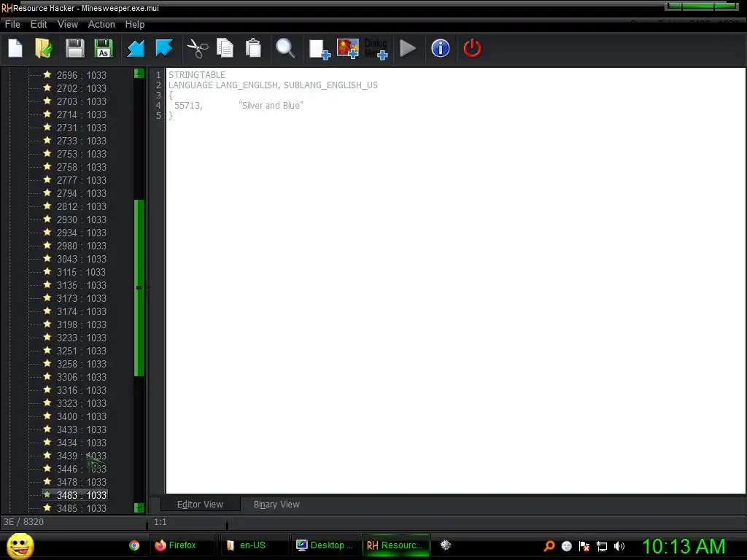747x560 pixels.
Task: Select tree item 3485 : 1033
Action: click(x=82, y=508)
